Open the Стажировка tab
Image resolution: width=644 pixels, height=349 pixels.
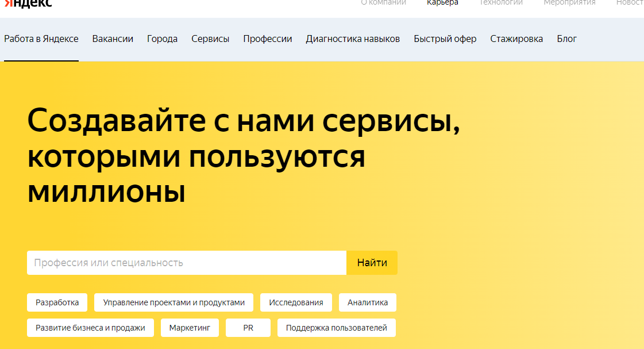click(x=516, y=39)
